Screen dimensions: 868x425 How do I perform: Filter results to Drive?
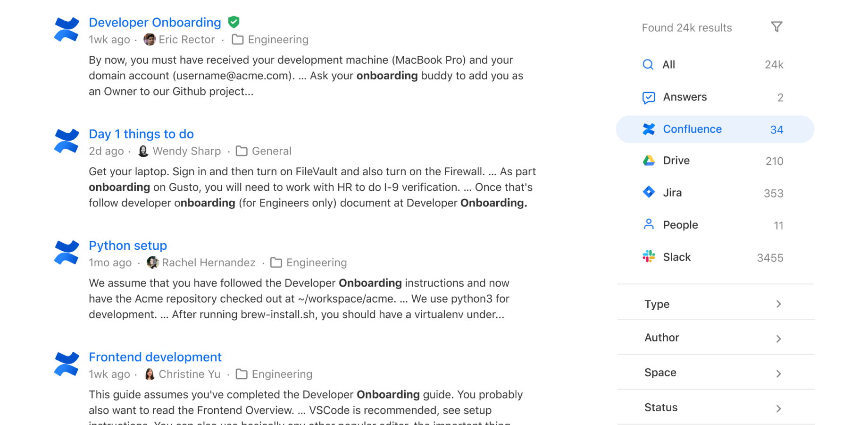tap(715, 161)
